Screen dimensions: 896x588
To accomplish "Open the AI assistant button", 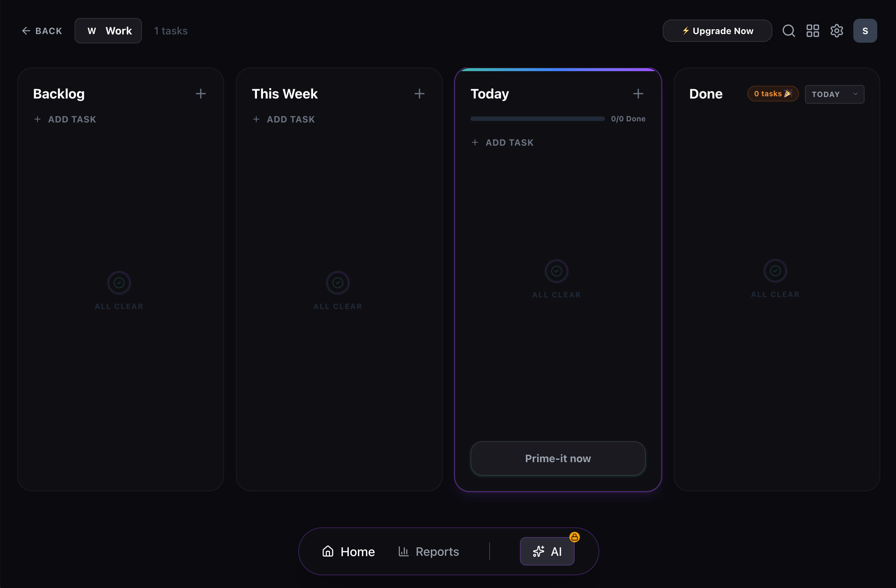I will 547,552.
